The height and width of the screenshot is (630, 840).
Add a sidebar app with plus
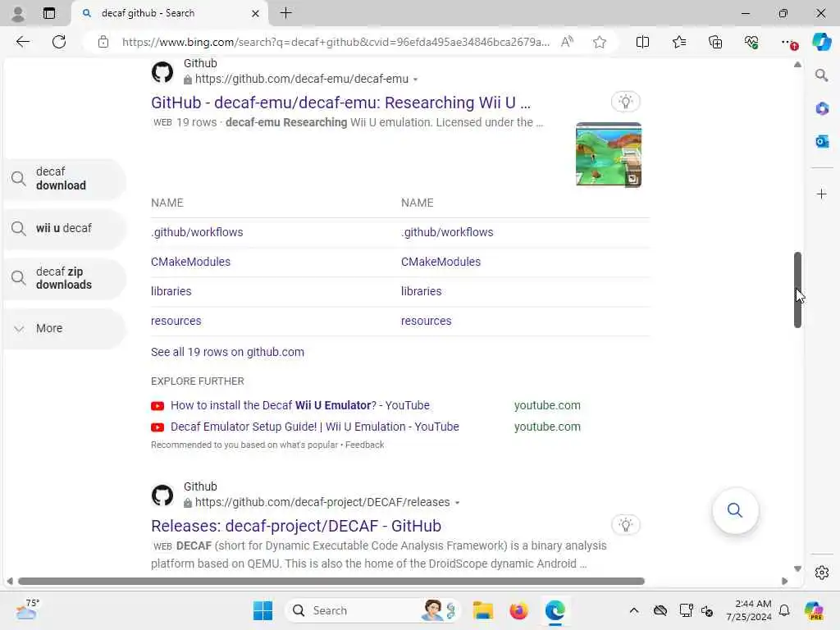822,194
